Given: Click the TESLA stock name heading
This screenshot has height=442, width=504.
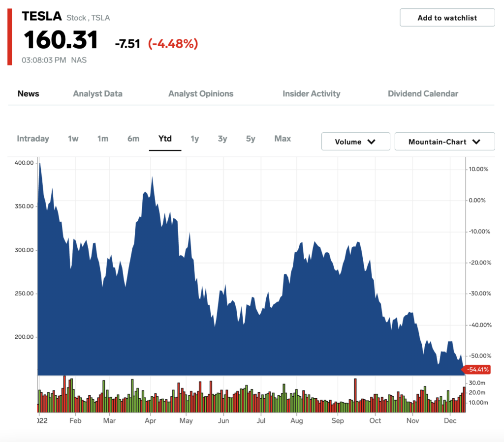Looking at the screenshot, I should 42,16.
